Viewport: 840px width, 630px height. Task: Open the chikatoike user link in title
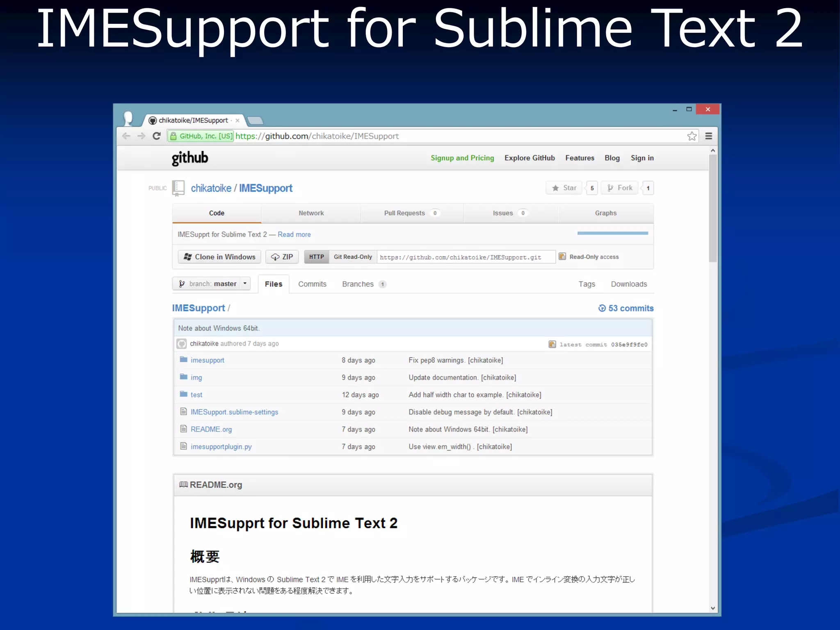(x=211, y=188)
